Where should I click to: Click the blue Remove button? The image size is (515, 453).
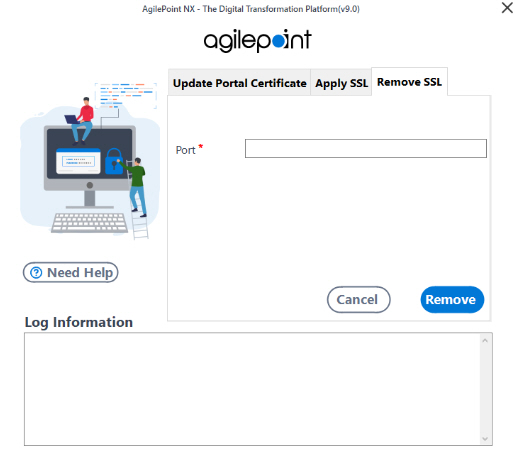tap(452, 299)
